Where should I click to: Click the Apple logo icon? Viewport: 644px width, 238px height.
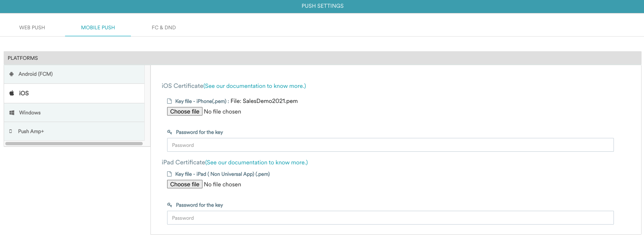tap(12, 93)
